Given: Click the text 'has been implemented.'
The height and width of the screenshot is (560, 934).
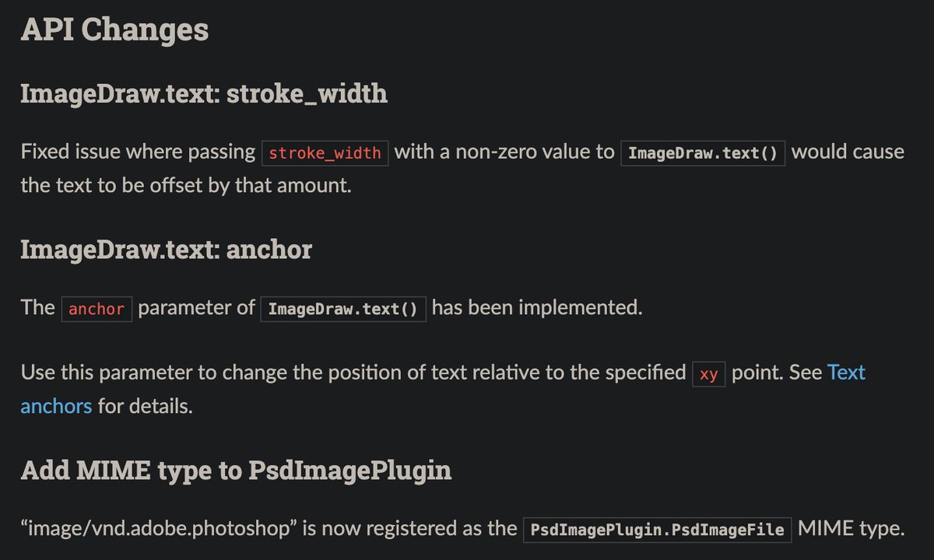Looking at the screenshot, I should pos(537,308).
